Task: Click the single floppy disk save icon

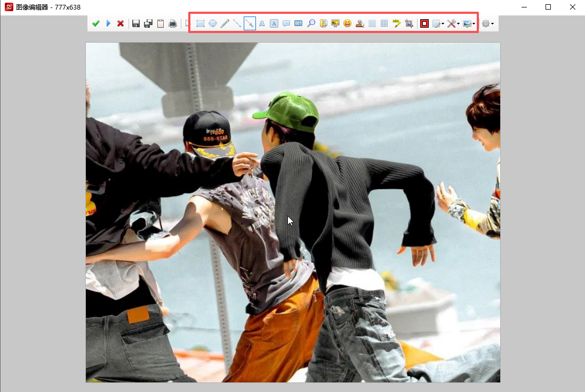Action: pyautogui.click(x=136, y=23)
